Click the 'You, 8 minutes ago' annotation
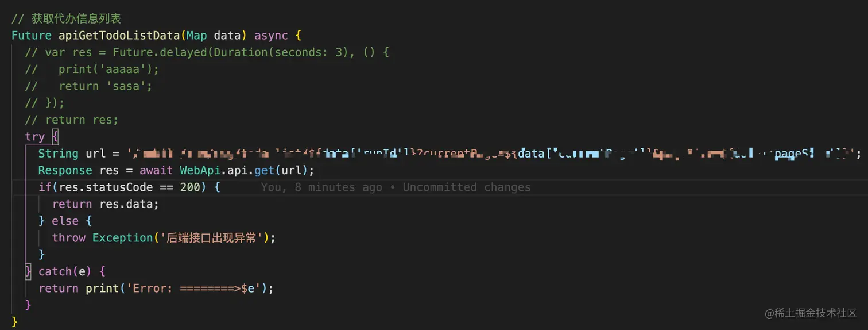Image resolution: width=868 pixels, height=330 pixels. (x=321, y=187)
